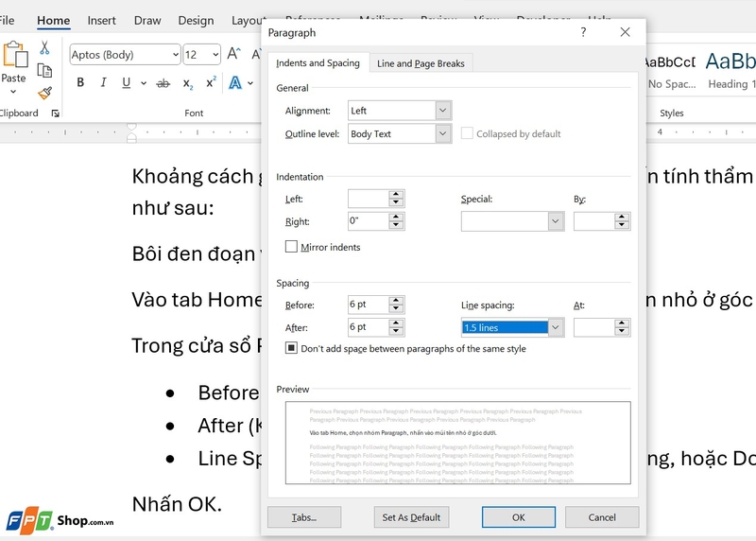Apply the Heading 1 style
This screenshot has height=541, width=756.
(x=730, y=72)
